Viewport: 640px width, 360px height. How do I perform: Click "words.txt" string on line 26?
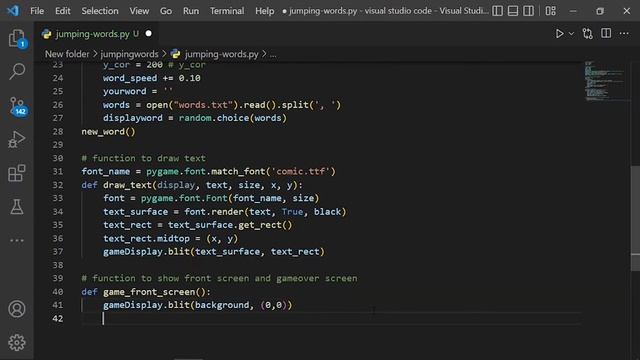[x=203, y=105]
